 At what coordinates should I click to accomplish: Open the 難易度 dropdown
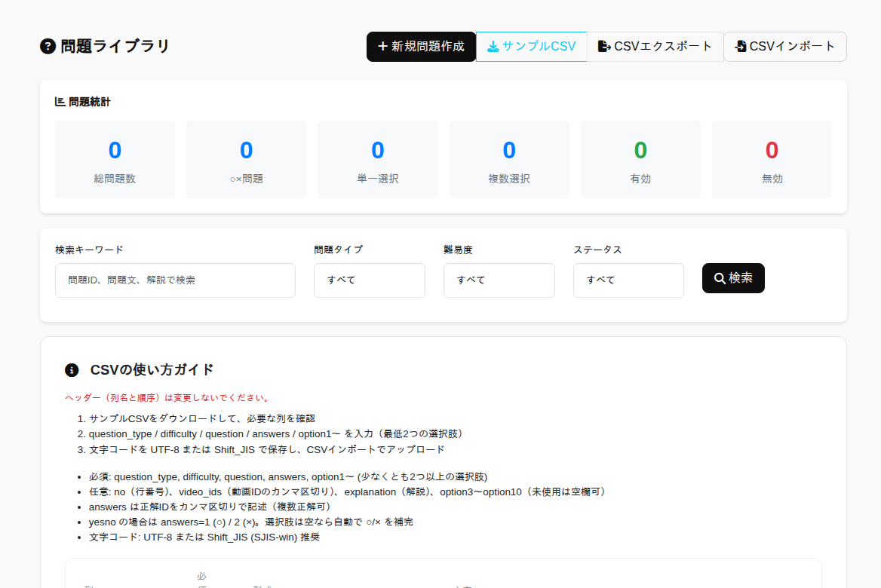(x=499, y=280)
